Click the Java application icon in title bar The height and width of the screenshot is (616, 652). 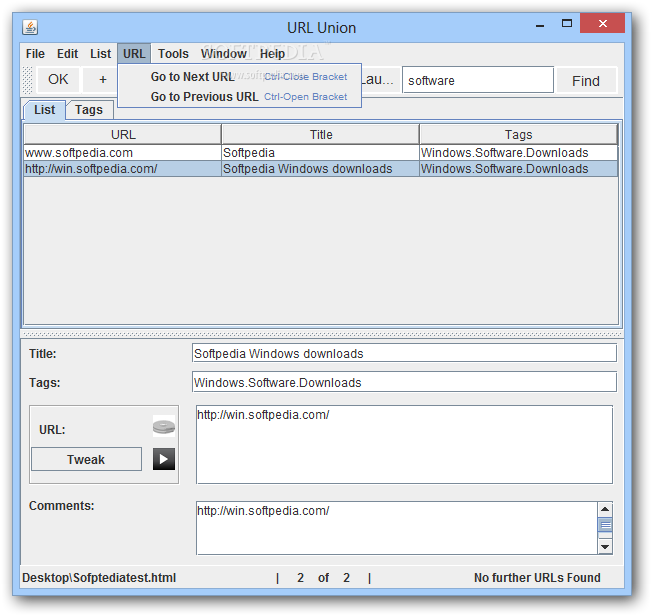coord(30,27)
